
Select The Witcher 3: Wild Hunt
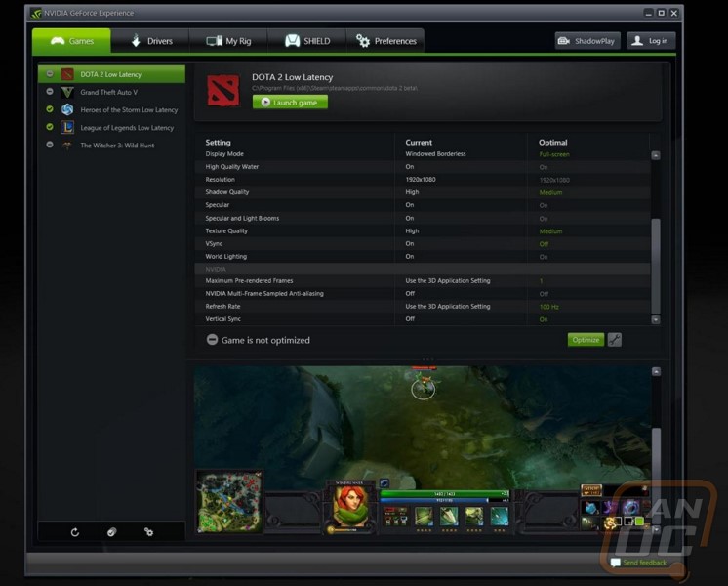tap(111, 145)
